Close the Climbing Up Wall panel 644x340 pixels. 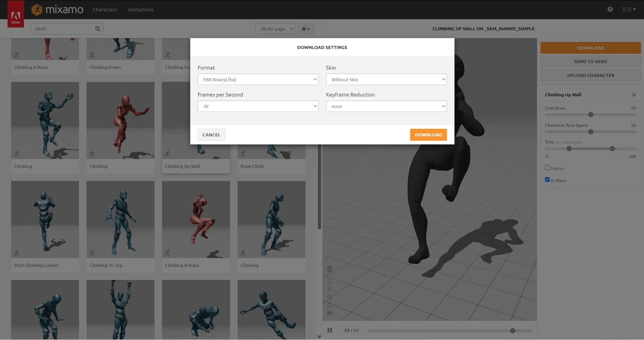[x=634, y=95]
